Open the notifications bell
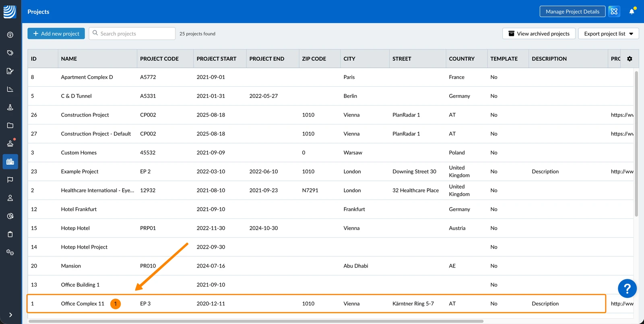This screenshot has height=324, width=644. pyautogui.click(x=632, y=11)
